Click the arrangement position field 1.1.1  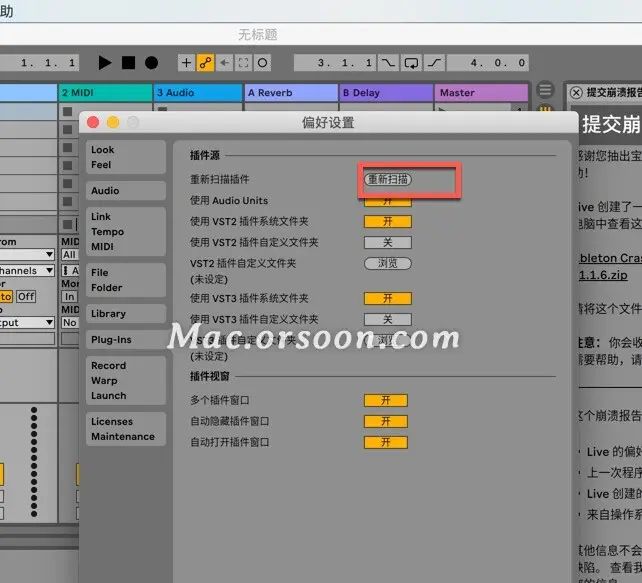[39, 63]
